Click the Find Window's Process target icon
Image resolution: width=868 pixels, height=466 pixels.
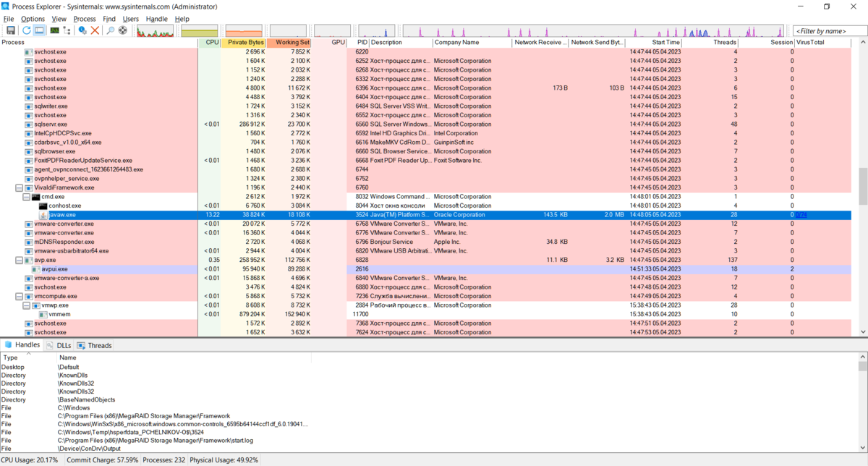point(123,30)
